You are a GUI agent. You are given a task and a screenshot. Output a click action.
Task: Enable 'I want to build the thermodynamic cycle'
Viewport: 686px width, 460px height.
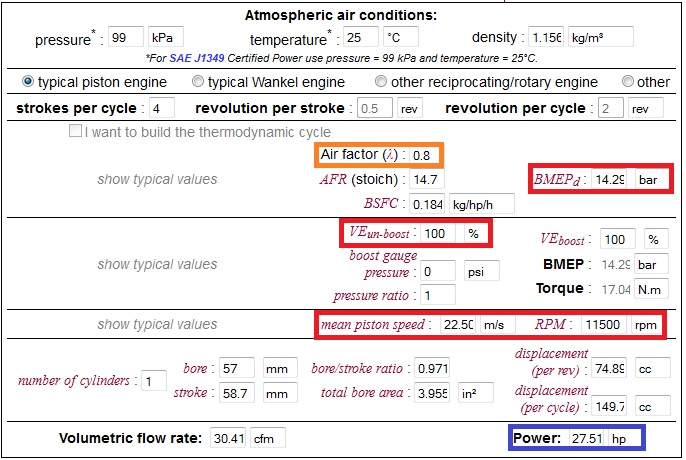coord(75,132)
